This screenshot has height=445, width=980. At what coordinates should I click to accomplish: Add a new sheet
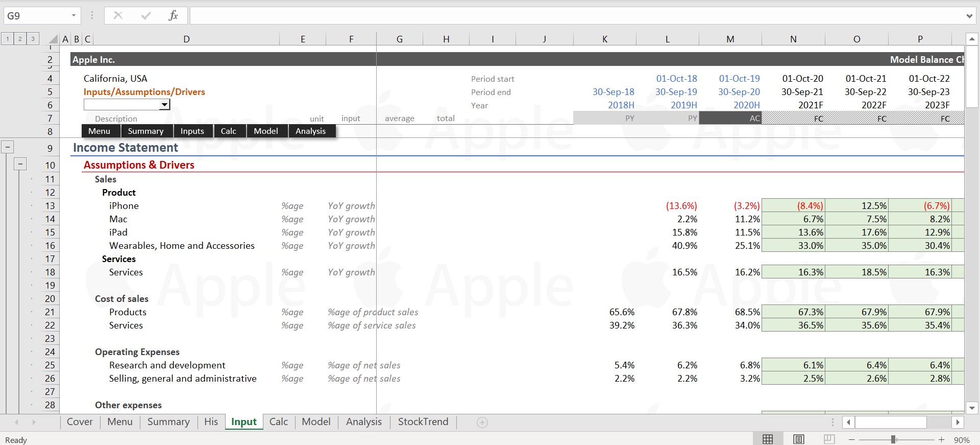[482, 422]
